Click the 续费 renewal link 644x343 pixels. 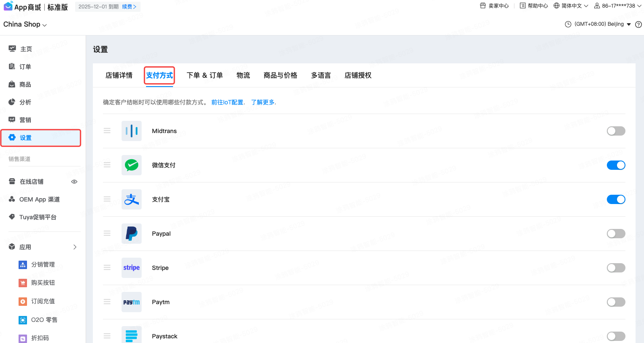pos(129,7)
